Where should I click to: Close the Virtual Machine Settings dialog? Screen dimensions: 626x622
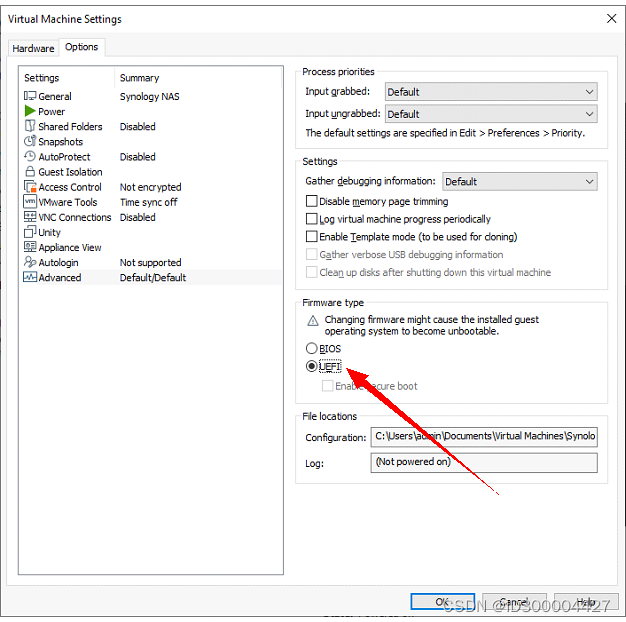[611, 18]
